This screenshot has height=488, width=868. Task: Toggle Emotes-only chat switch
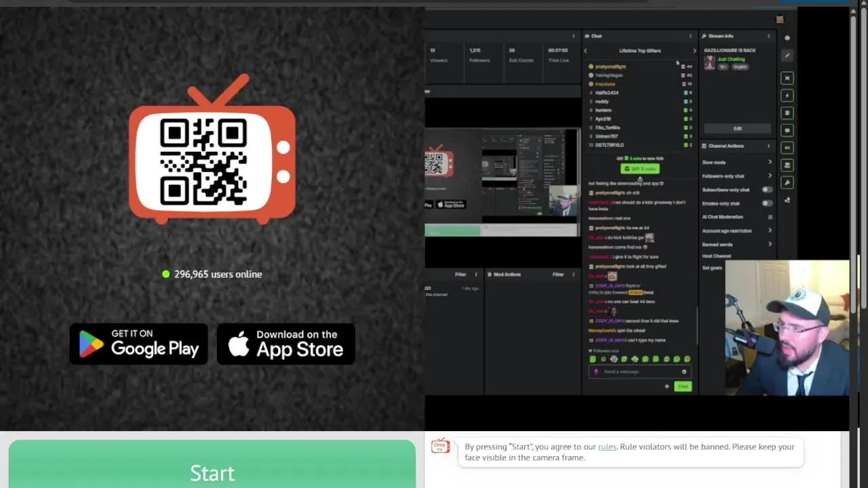[767, 203]
